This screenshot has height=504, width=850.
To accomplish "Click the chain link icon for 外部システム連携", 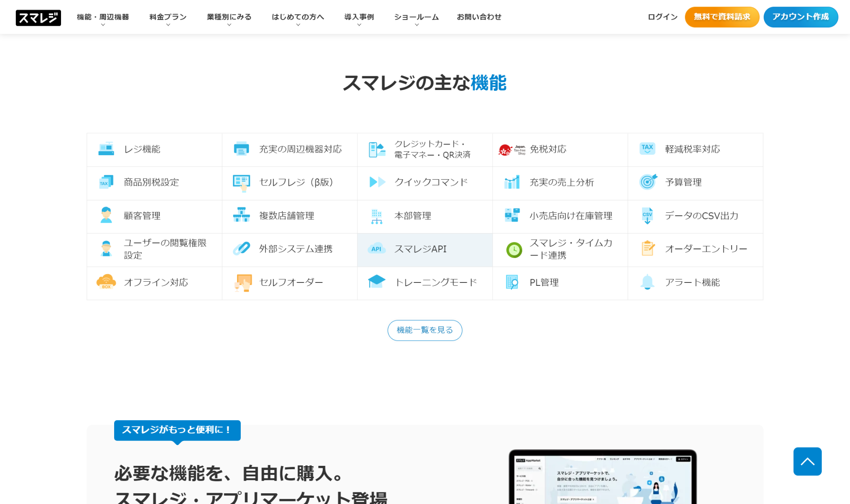I will click(x=242, y=248).
